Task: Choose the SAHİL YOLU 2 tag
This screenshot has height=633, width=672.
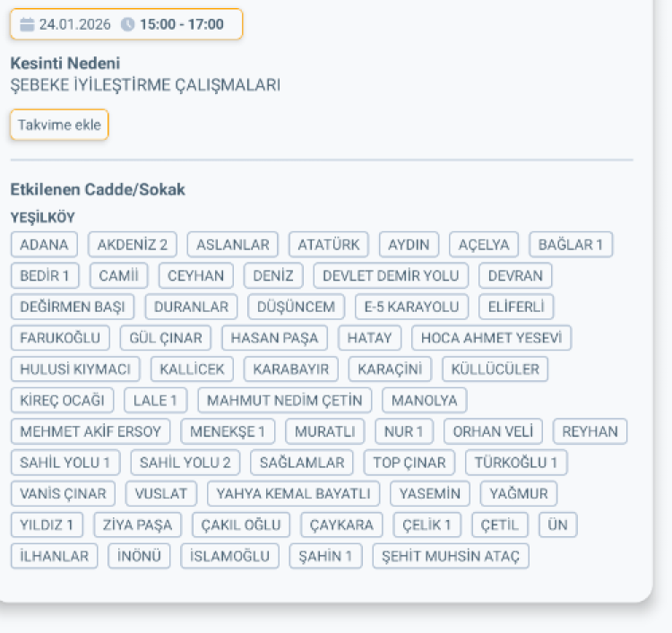Action: click(x=185, y=463)
